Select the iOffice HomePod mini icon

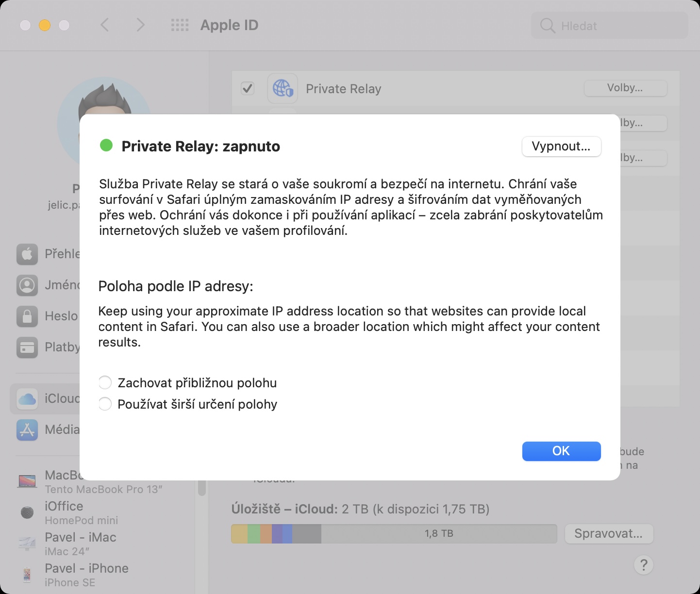click(27, 512)
